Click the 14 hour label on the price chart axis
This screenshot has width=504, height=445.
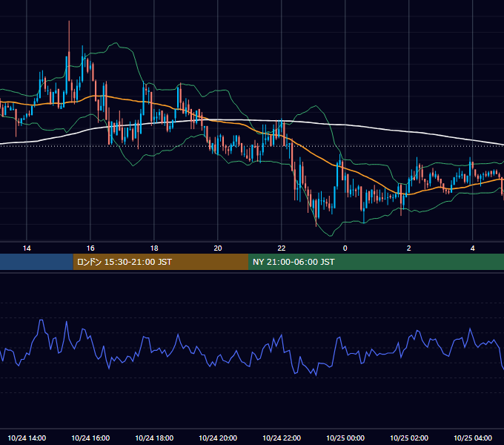[27, 248]
